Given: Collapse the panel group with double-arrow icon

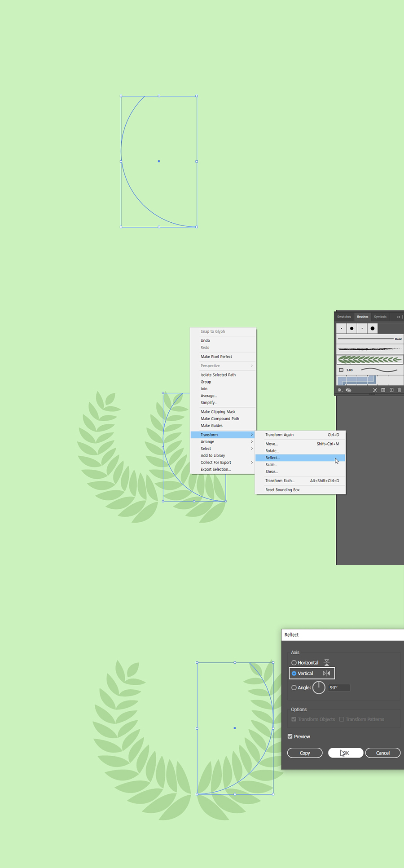Looking at the screenshot, I should 398,317.
